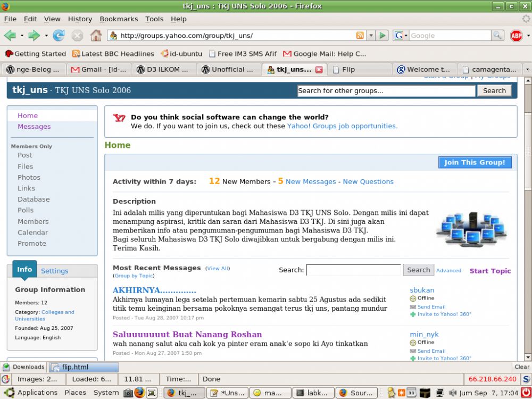Open the Settings tab beside Info

(55, 271)
